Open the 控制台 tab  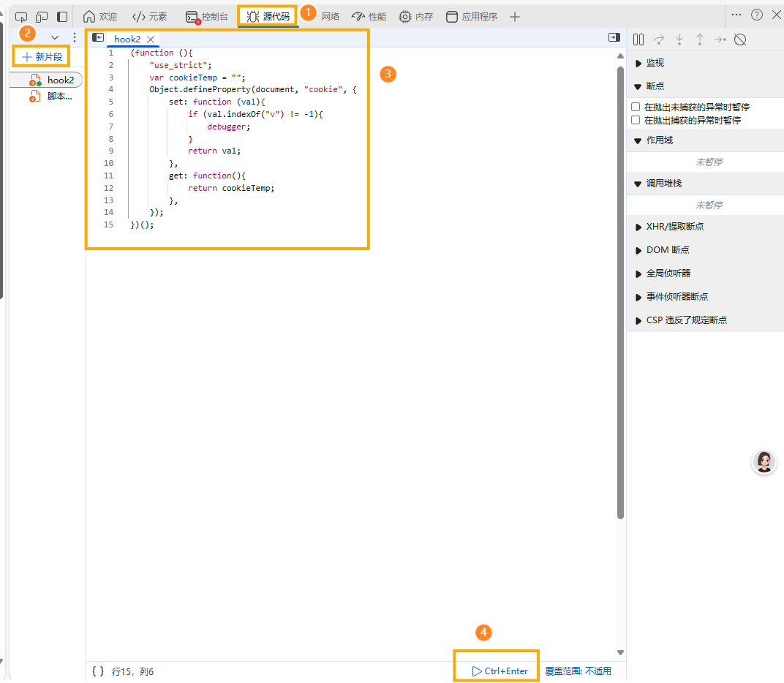click(206, 17)
